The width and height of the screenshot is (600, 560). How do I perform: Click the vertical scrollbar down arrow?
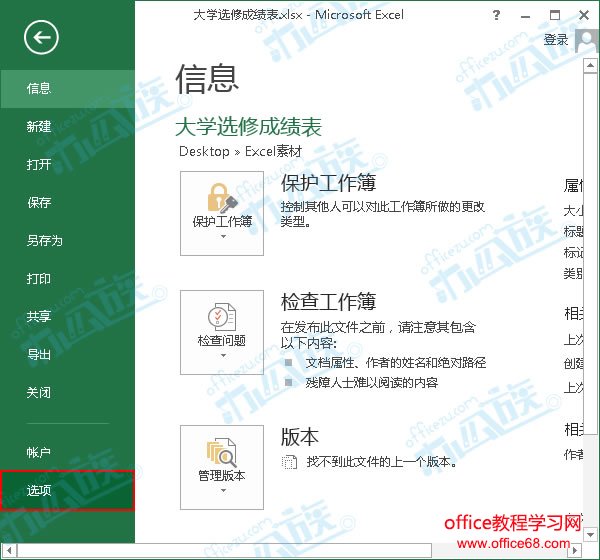coord(590,535)
